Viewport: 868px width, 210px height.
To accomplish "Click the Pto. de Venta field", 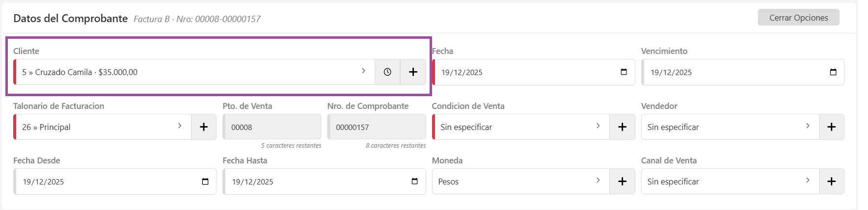I will pyautogui.click(x=272, y=127).
